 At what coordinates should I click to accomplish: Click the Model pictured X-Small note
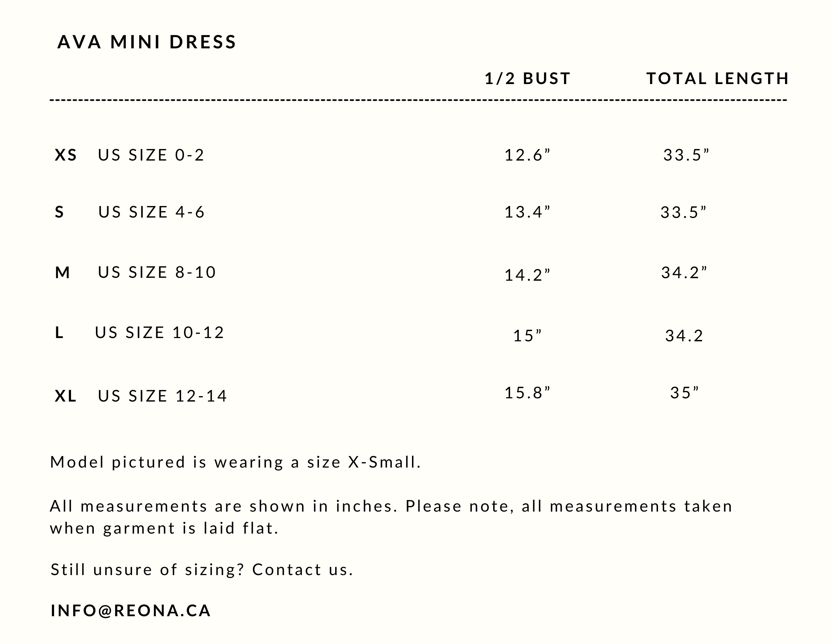[236, 463]
